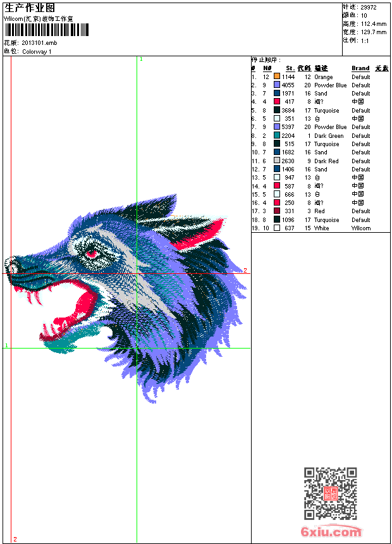
Task: Select the Orange description in row 1
Action: (323, 77)
